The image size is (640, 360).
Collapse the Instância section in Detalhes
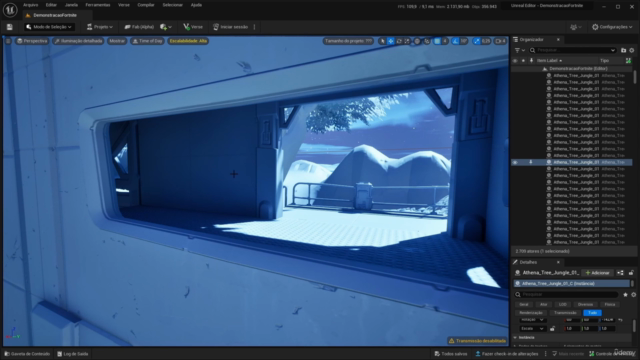[x=516, y=338]
